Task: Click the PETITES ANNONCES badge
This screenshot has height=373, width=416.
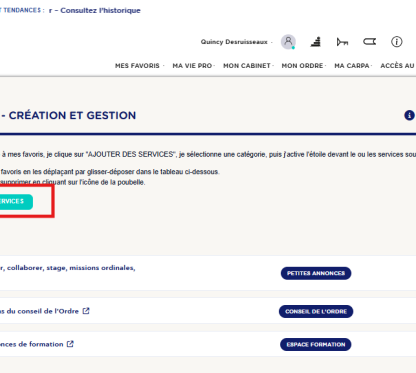Action: pyautogui.click(x=316, y=273)
